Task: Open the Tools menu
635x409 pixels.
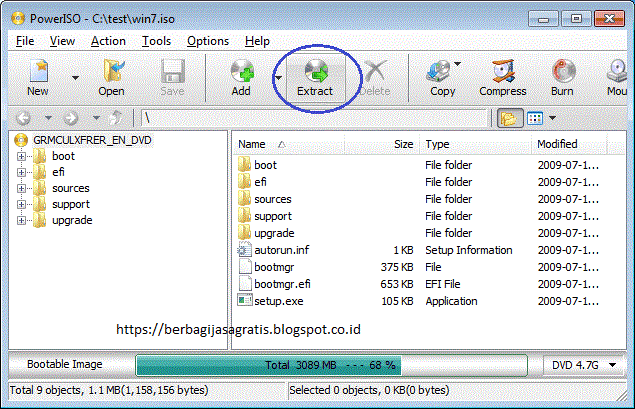Action: [156, 41]
